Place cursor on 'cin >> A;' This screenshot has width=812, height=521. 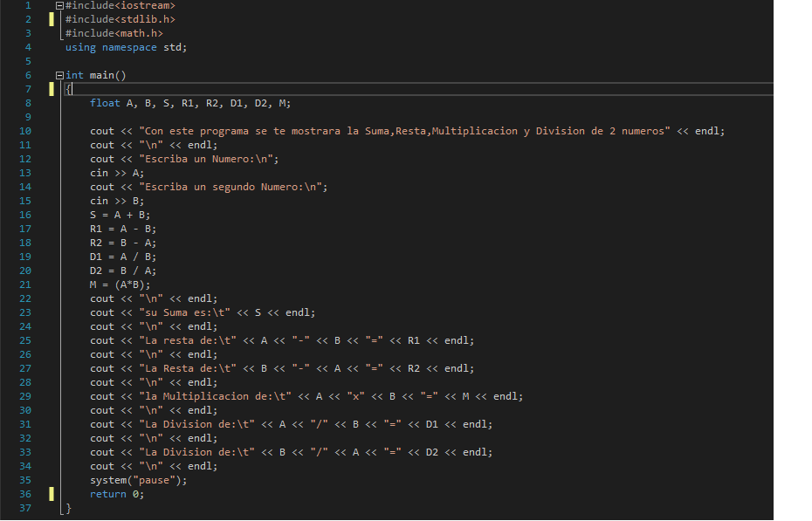(117, 173)
